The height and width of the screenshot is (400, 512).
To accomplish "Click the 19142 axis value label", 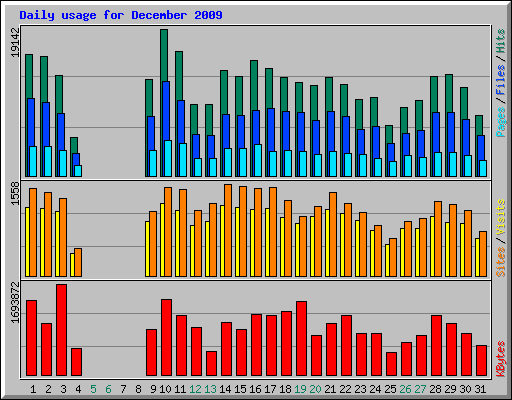I will click(15, 42).
